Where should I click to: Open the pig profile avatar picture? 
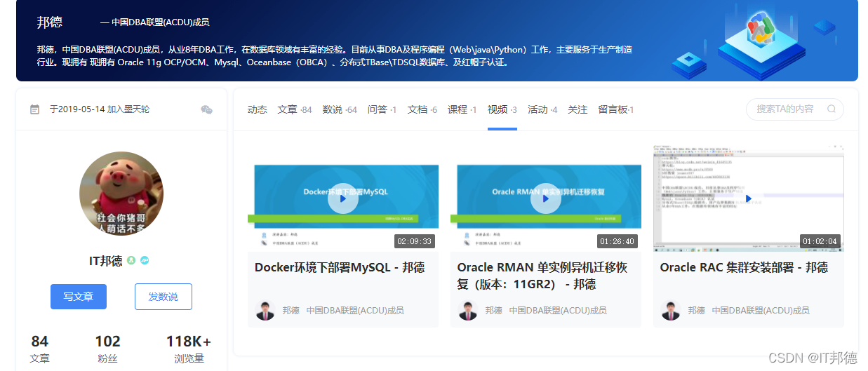tap(121, 194)
